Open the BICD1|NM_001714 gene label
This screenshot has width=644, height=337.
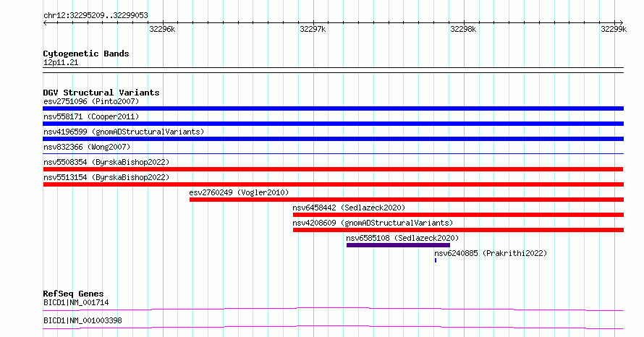click(x=76, y=302)
